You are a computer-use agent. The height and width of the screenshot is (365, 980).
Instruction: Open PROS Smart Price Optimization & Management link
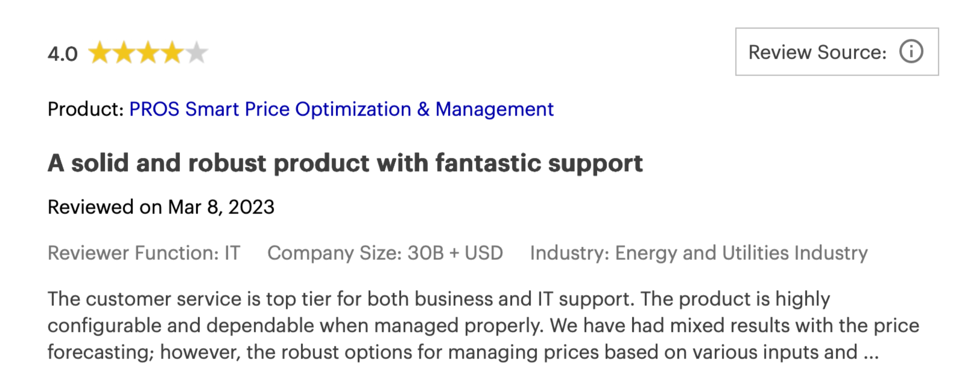click(x=341, y=109)
